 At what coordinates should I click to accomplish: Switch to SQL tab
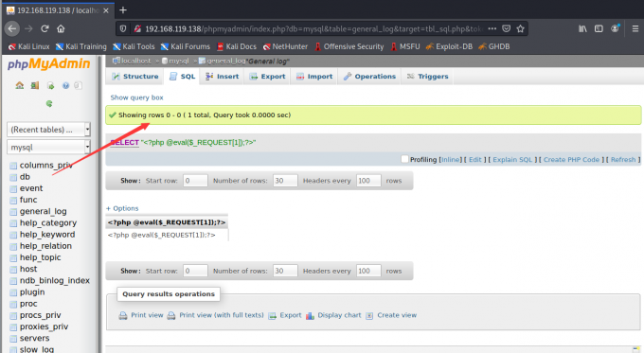click(183, 77)
